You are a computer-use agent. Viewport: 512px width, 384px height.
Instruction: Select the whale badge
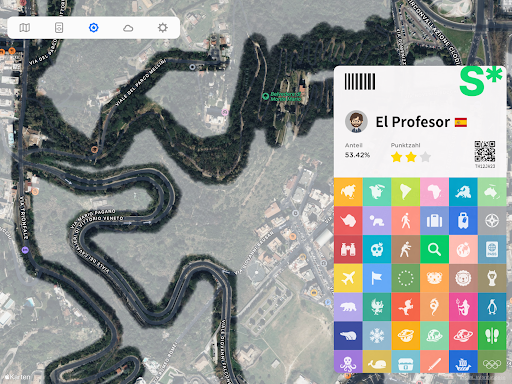[377, 361]
